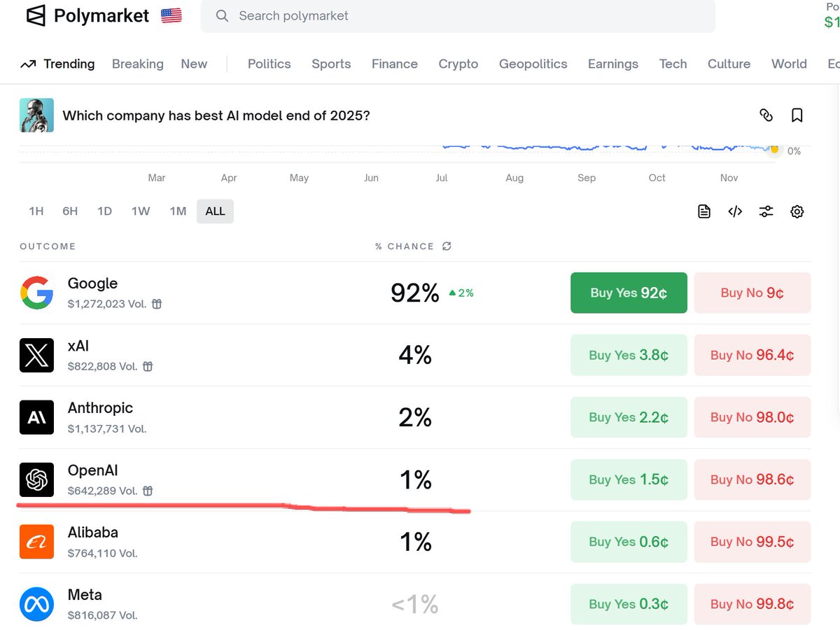Click the US flag region icon
This screenshot has height=630, width=840.
coord(171,15)
